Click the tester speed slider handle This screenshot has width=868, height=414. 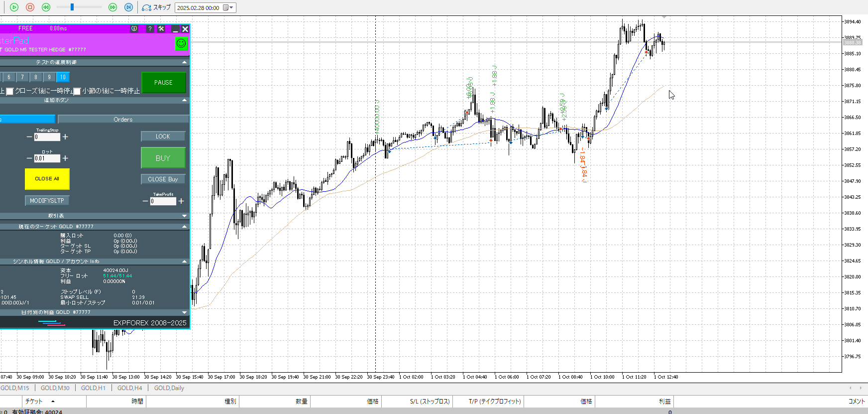72,7
